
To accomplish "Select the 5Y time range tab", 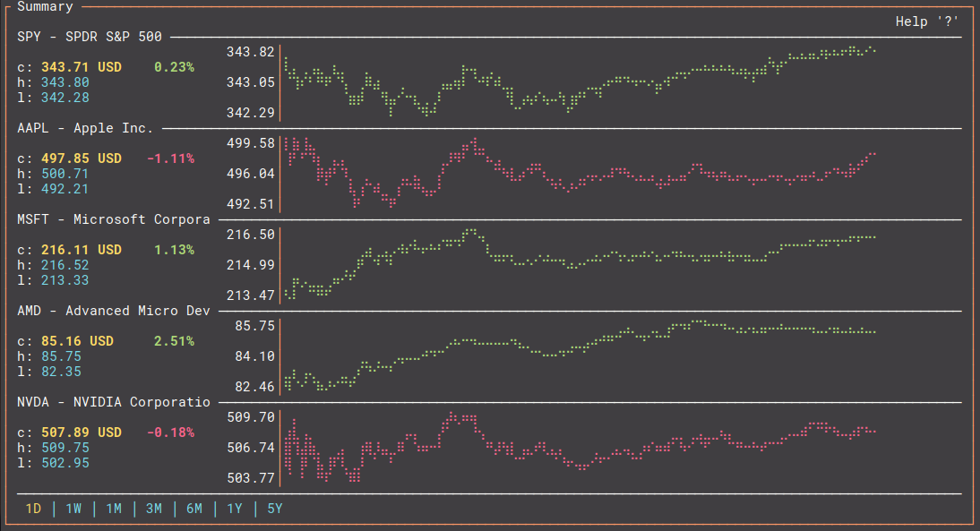I will [x=275, y=509].
